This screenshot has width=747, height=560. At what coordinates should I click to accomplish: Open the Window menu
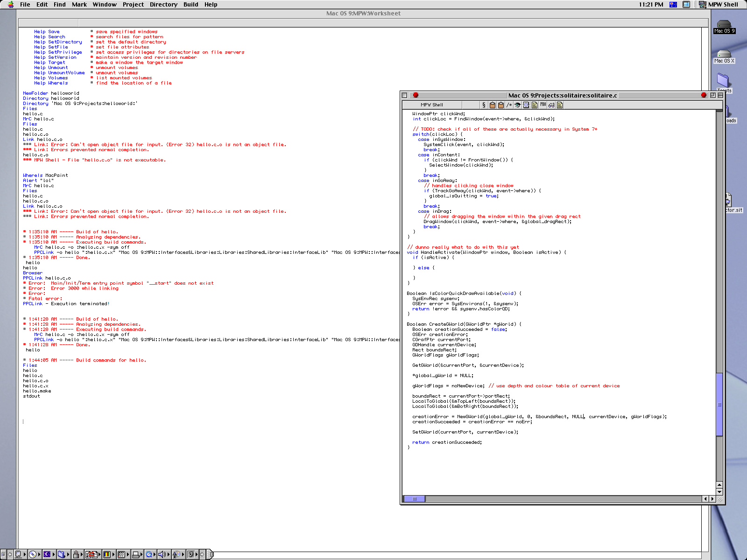[x=105, y=4]
